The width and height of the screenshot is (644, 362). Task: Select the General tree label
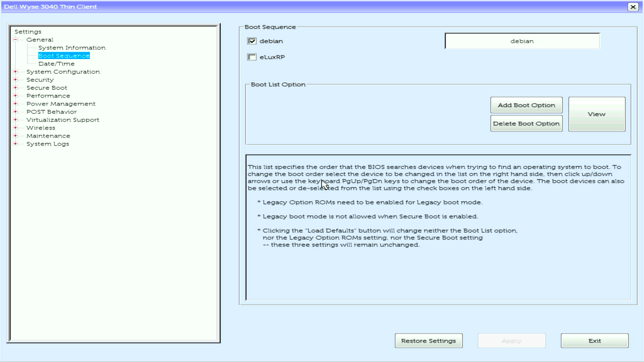tap(40, 40)
